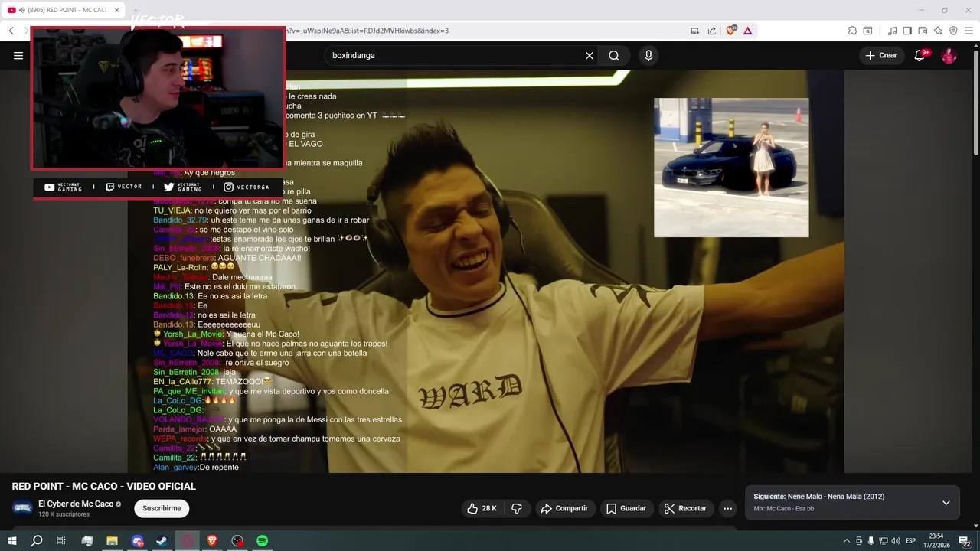Click the tray microphone icon
Viewport: 980px width, 551px height.
coord(871,541)
